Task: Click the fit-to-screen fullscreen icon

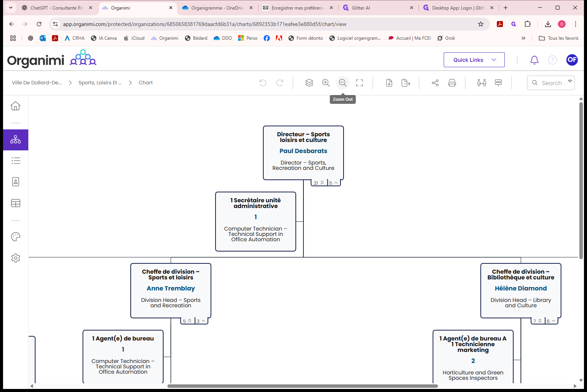Action: pos(360,83)
